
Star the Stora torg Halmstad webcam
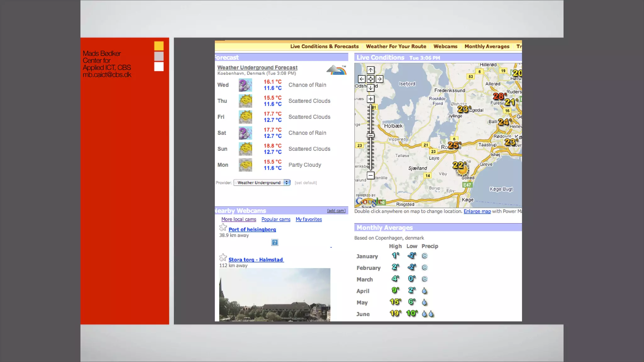click(x=223, y=258)
